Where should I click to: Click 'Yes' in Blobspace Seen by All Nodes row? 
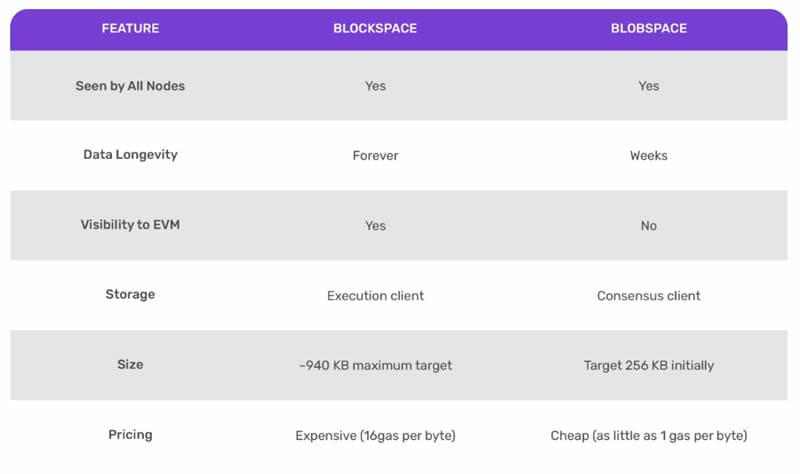(648, 86)
